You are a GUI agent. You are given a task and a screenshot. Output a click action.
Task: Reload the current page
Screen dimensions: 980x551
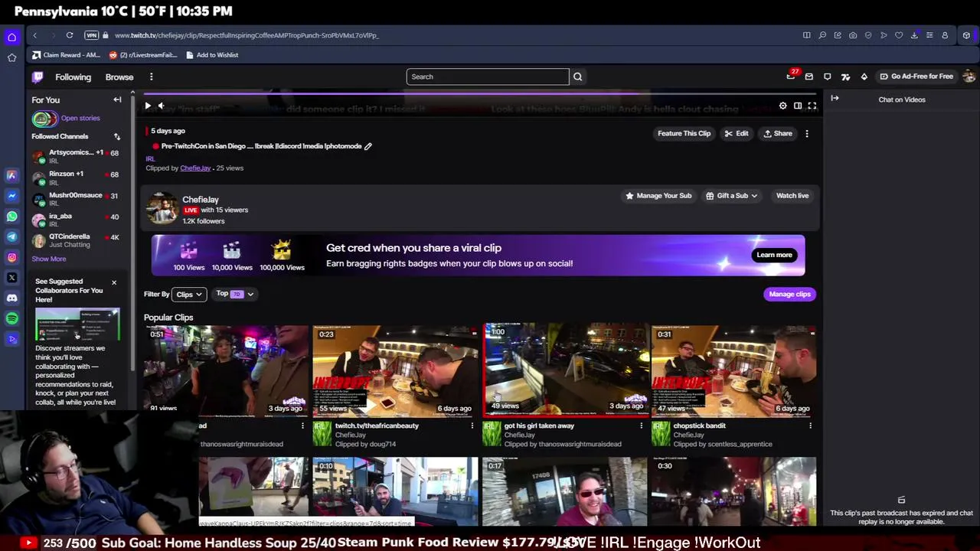(69, 35)
